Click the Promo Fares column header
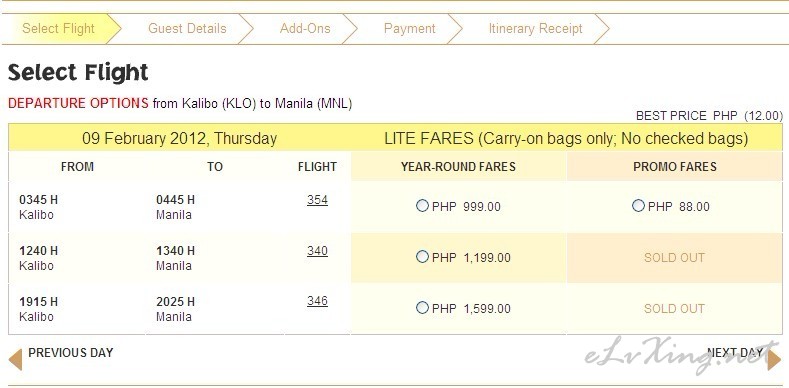 (x=675, y=167)
